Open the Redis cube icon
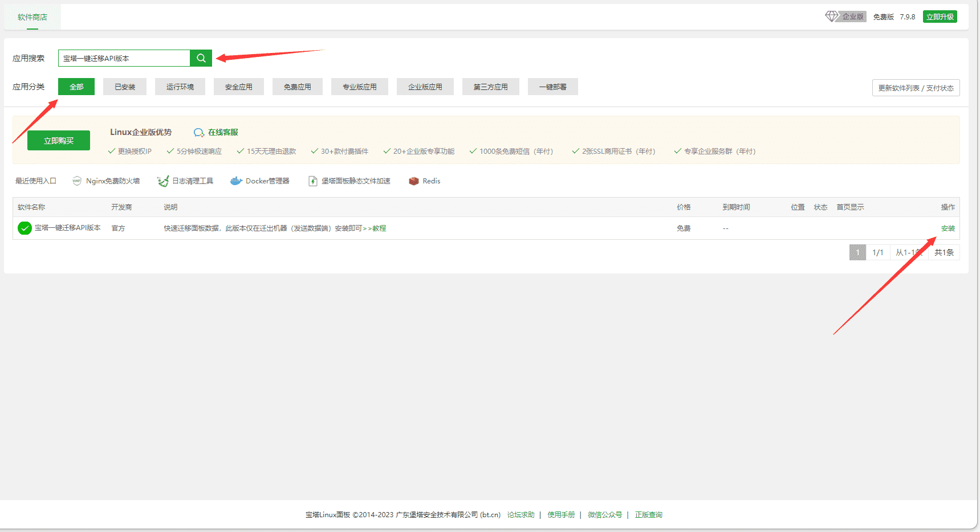 [414, 181]
